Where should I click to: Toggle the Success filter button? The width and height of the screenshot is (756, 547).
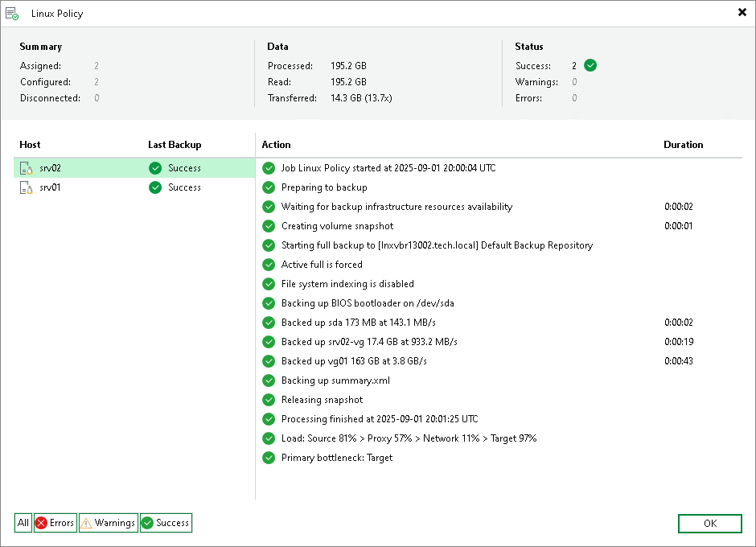pos(166,523)
